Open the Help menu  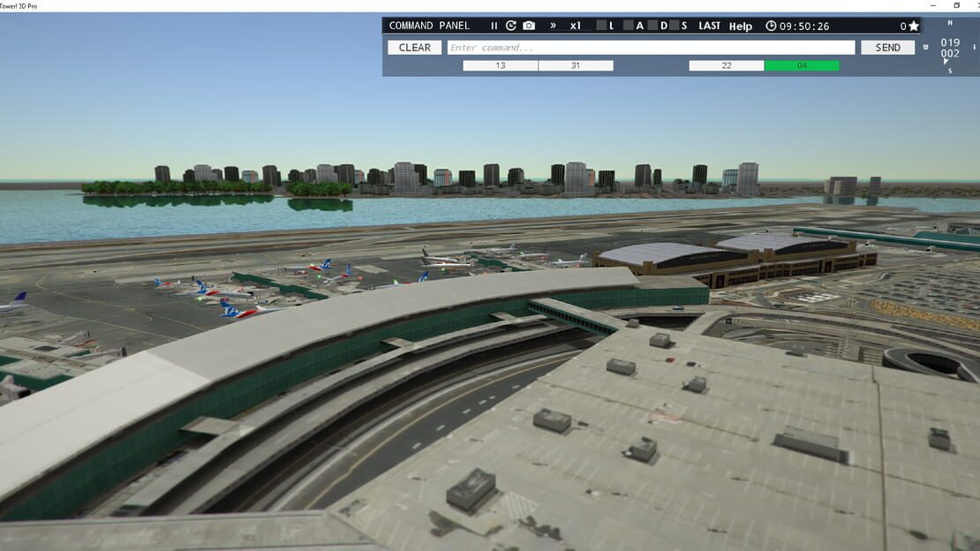tap(741, 26)
